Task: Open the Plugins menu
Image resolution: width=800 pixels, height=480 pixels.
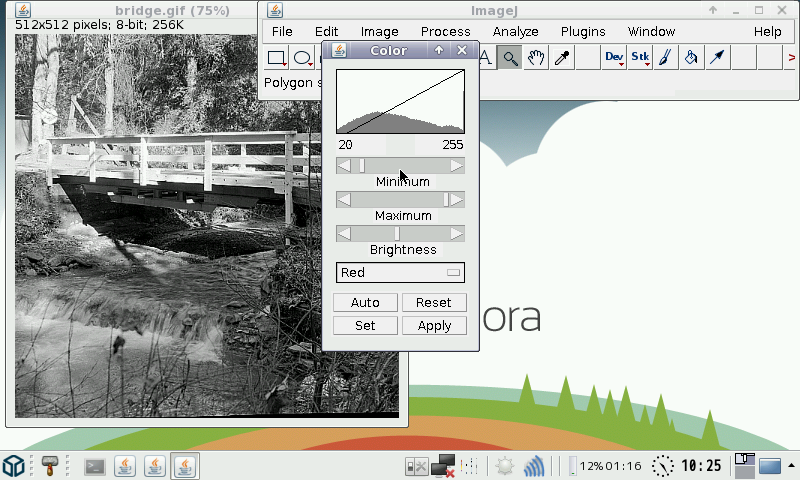Action: pyautogui.click(x=583, y=32)
